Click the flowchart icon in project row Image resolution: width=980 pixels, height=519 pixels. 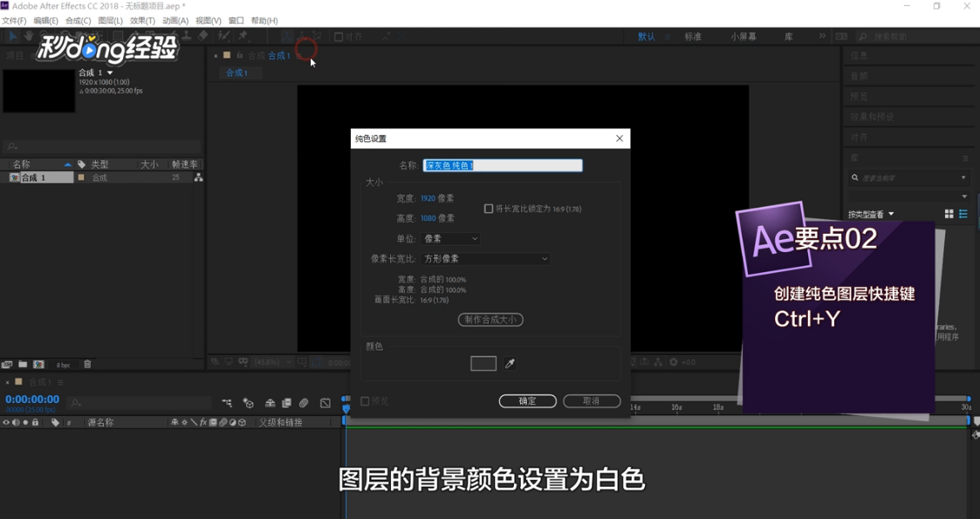tap(198, 177)
